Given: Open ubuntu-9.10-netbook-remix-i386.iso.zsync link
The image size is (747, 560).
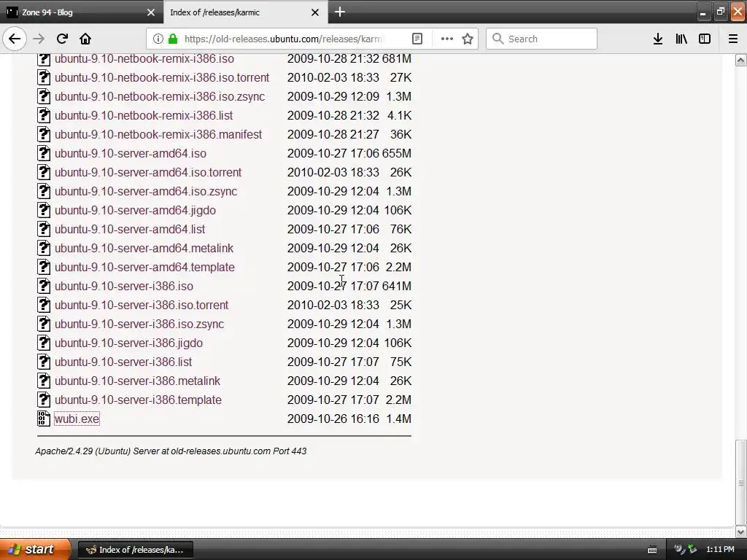Looking at the screenshot, I should click(160, 96).
